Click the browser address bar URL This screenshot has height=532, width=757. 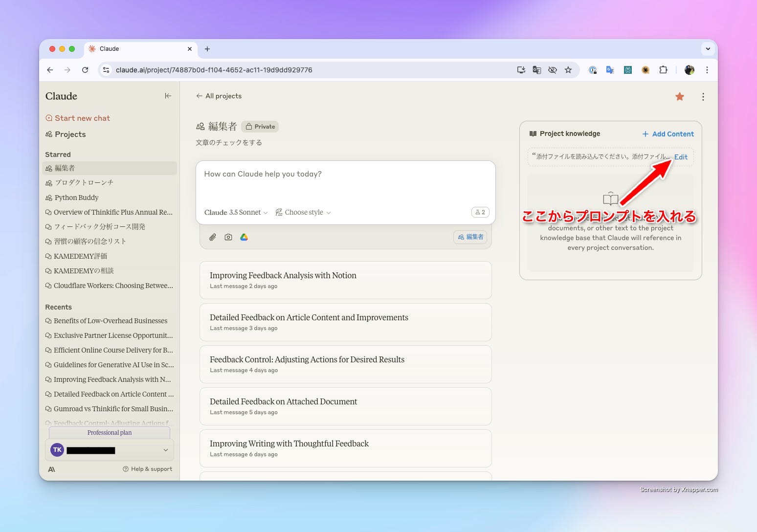214,70
